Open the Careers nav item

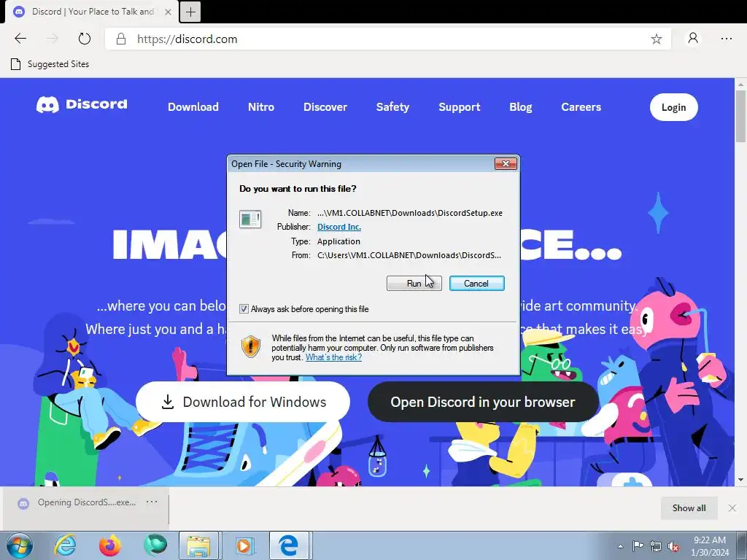pos(581,107)
